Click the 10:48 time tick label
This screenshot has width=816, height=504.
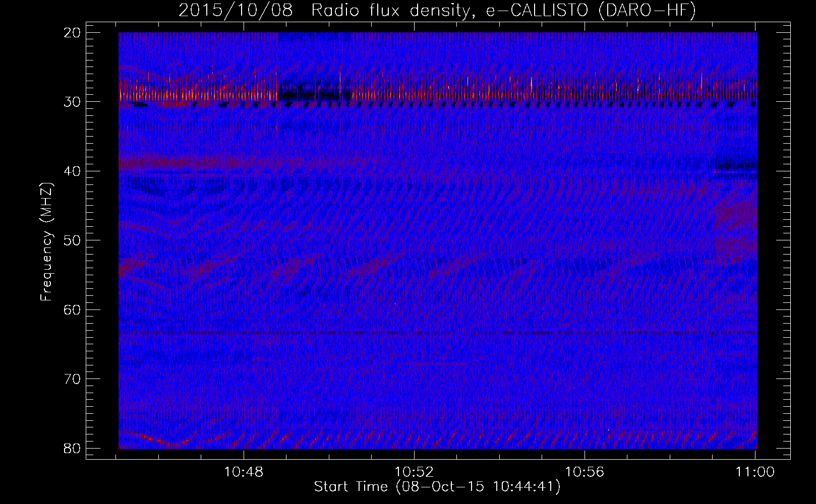coord(244,472)
